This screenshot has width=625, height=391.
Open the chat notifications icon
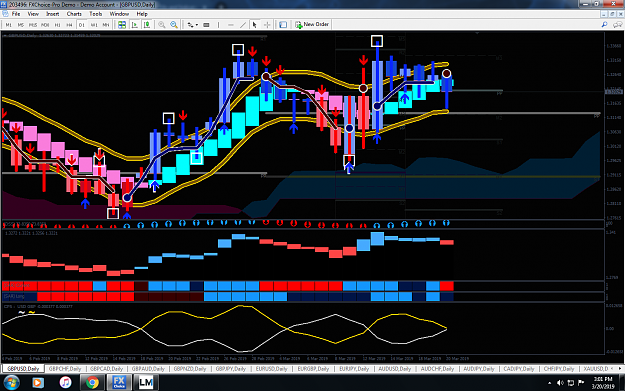[617, 25]
